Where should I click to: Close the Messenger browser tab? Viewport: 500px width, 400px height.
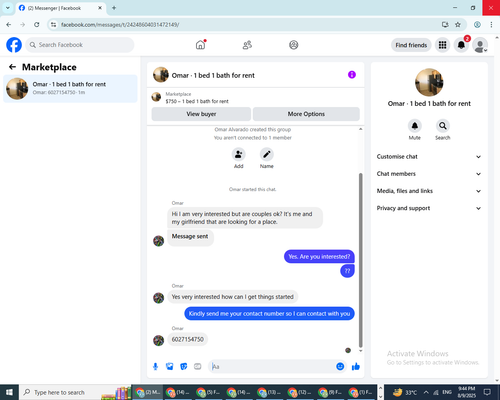tap(100, 8)
